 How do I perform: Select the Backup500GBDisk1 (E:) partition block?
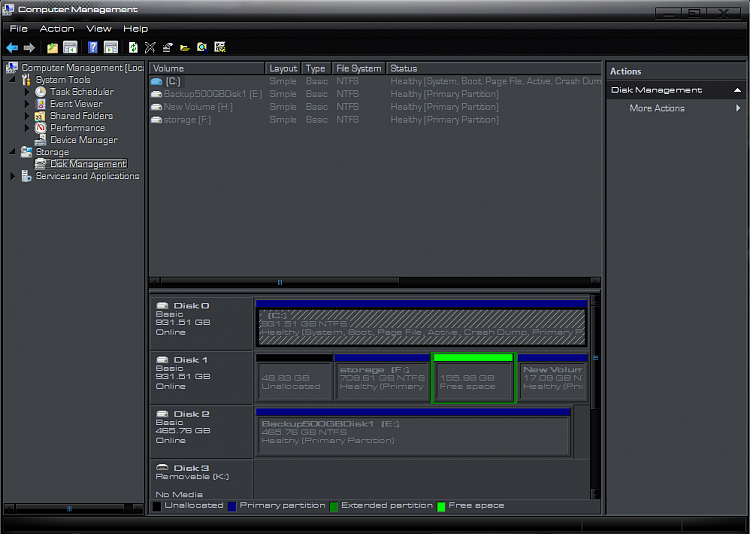tap(413, 432)
